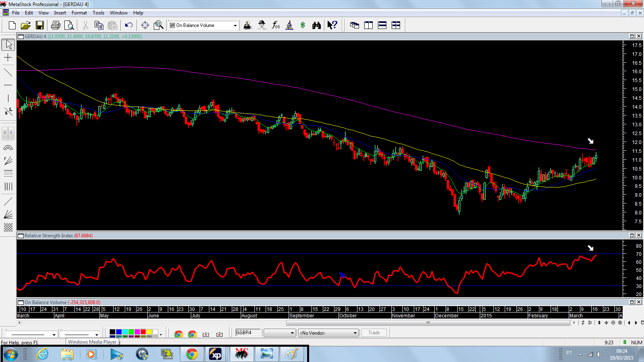Viewport: 644px width, 362px height.
Task: Select the crosshair Choose Security icon
Action: [x=145, y=25]
